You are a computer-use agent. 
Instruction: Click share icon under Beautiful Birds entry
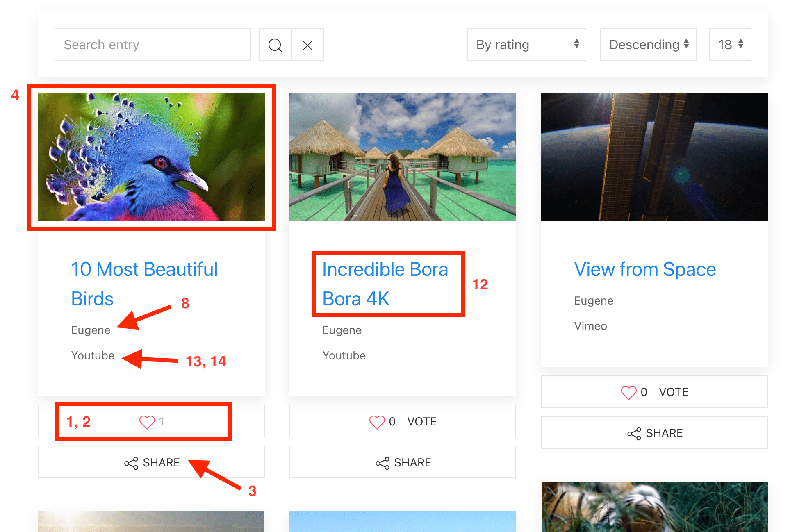point(131,463)
